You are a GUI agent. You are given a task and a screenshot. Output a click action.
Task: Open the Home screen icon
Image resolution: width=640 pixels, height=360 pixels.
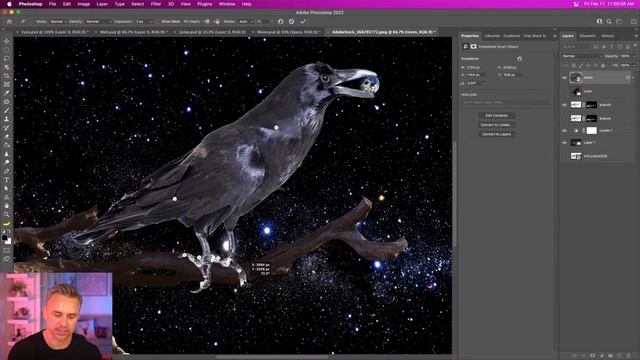[x=9, y=22]
